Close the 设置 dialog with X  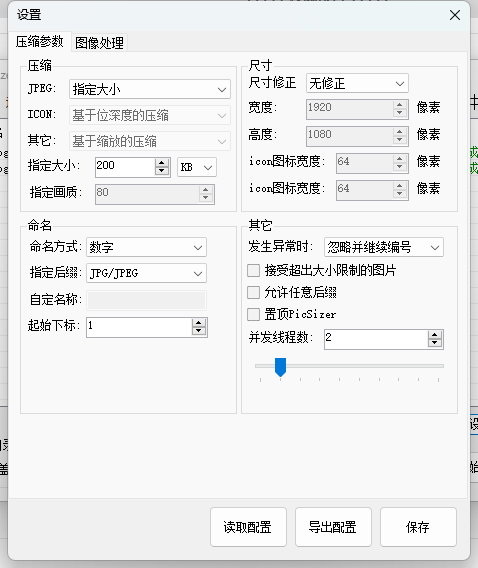coord(455,15)
